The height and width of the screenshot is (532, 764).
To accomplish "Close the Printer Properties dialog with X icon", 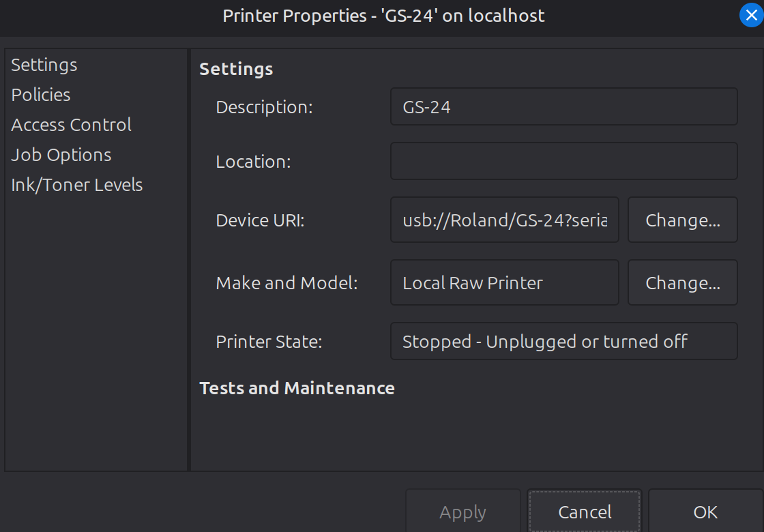I will point(751,16).
